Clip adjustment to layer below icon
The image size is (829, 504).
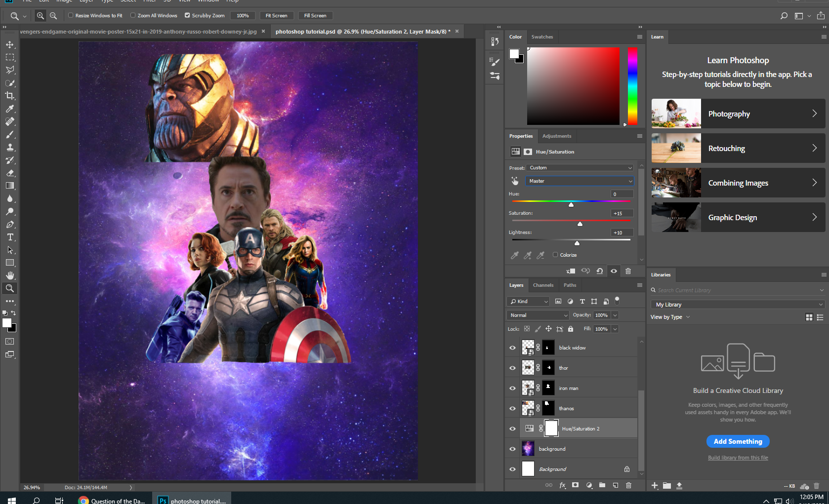[571, 271]
